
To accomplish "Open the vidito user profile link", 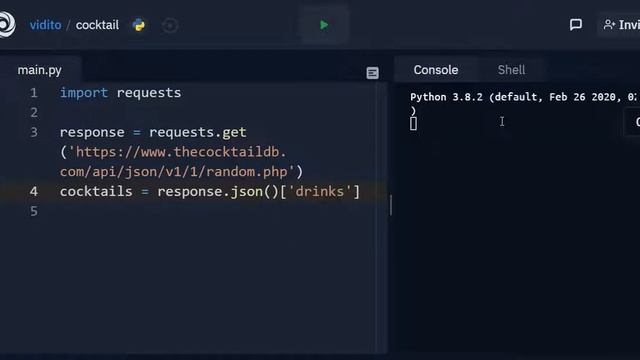I will (x=45, y=25).
